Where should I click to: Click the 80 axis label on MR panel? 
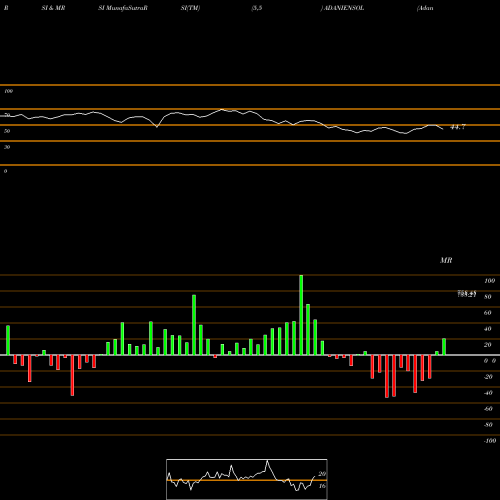tap(488, 297)
